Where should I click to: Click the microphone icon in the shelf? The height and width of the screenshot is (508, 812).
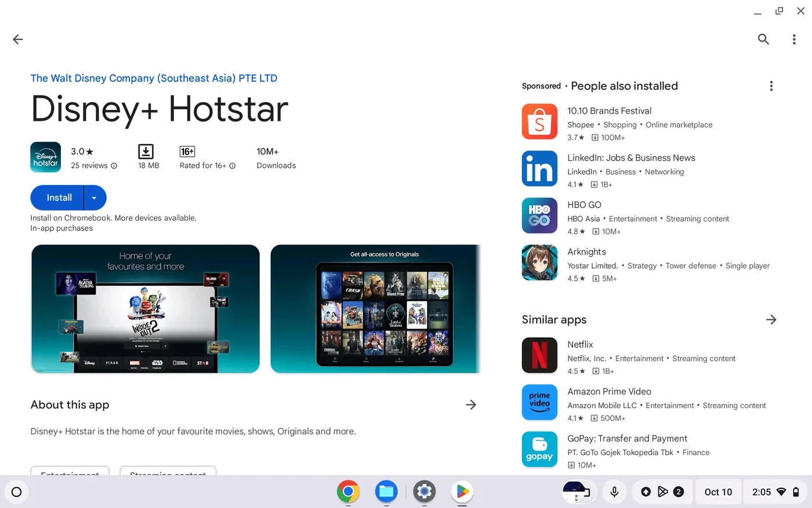614,492
